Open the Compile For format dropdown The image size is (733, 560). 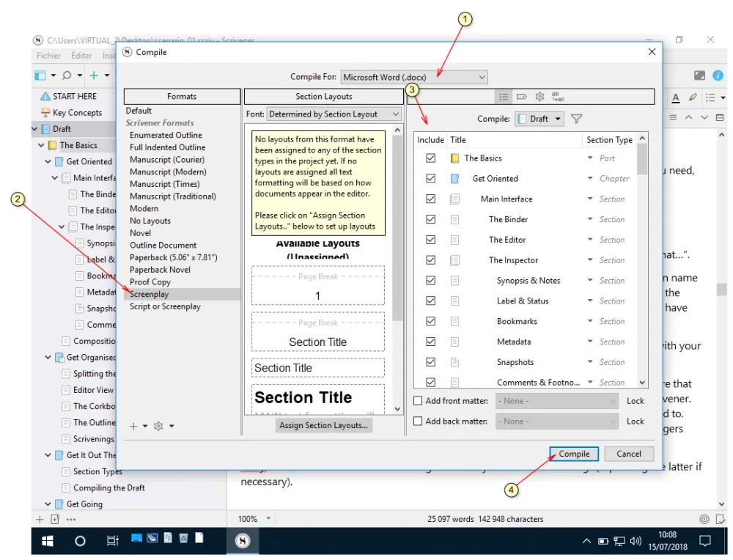tap(414, 77)
